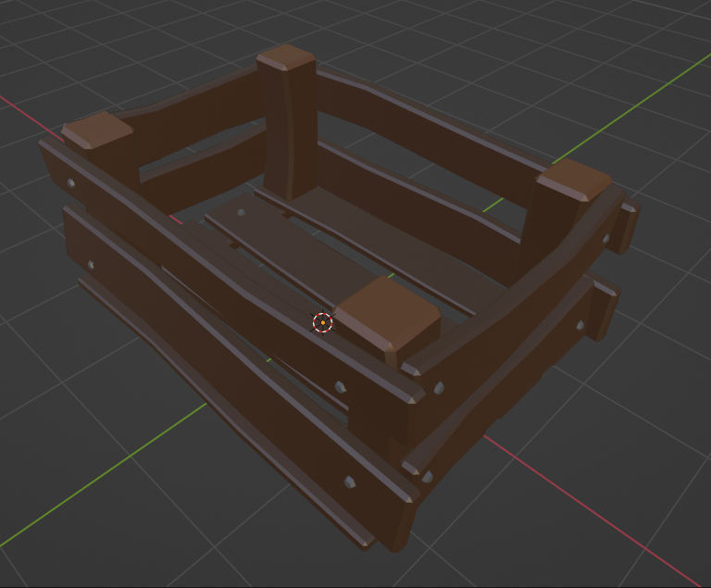
Task: Select the tall rear corner post of crate
Action: [x=289, y=122]
